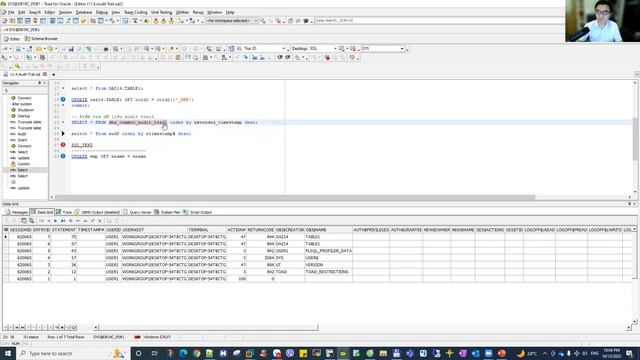Image resolution: width=640 pixels, height=360 pixels.
Task: Open the Debug menu
Action: tap(102, 12)
